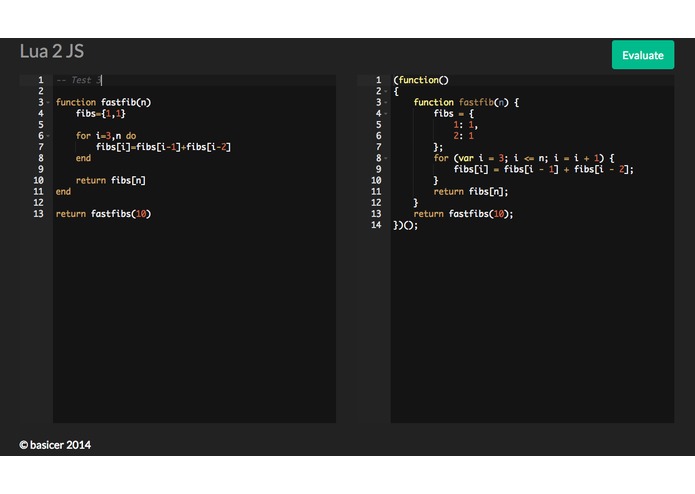Collapse fold arrow at JS line 4

pos(386,113)
